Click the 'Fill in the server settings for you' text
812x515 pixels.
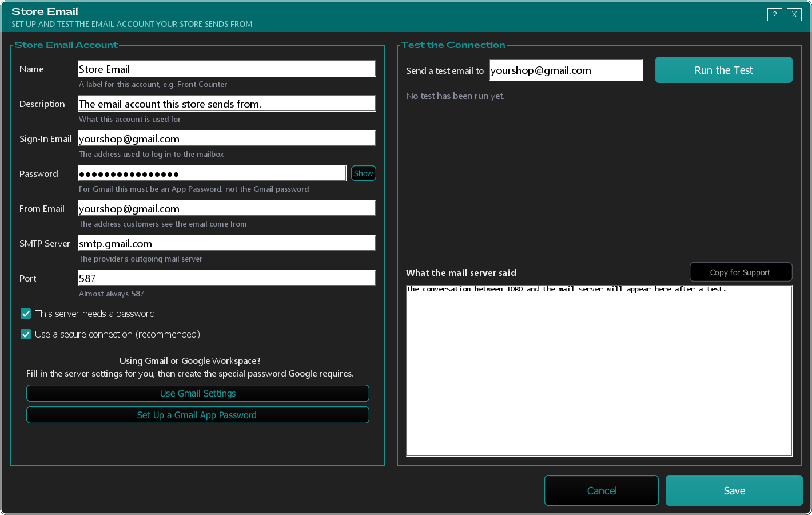(190, 373)
